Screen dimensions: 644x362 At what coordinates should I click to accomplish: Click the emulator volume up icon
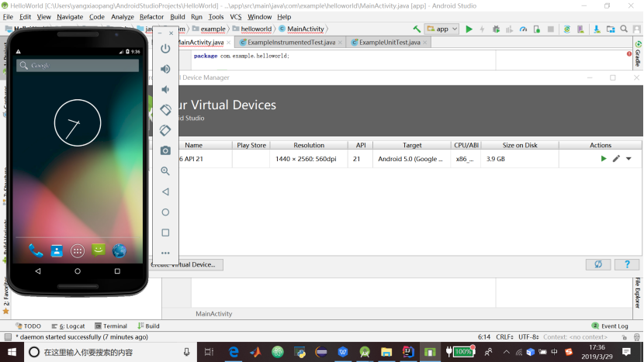pos(165,69)
